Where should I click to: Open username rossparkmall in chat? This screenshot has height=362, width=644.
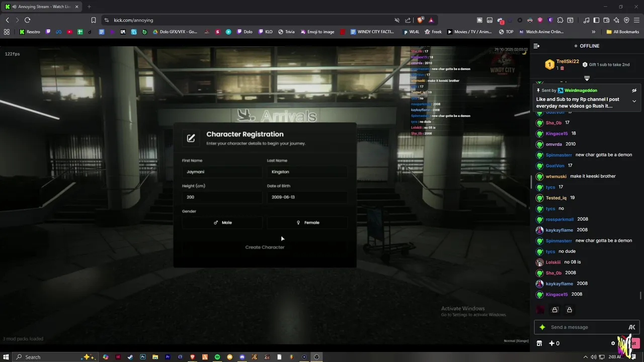(559, 219)
